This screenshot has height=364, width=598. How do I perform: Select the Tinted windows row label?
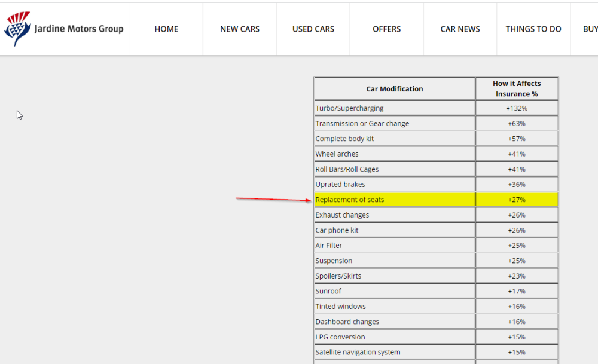[x=341, y=307]
